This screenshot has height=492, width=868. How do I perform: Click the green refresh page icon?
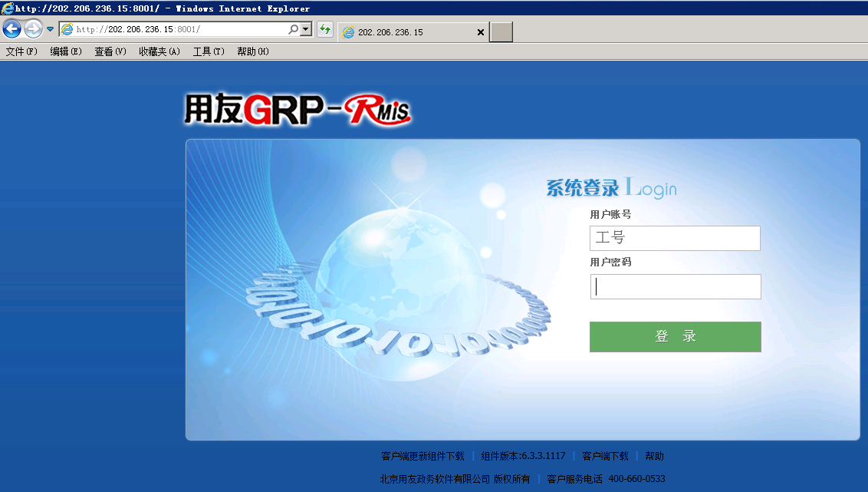click(x=325, y=30)
